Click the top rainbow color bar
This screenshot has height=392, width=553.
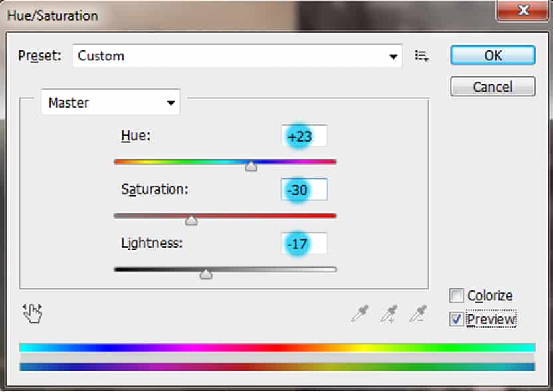point(277,347)
